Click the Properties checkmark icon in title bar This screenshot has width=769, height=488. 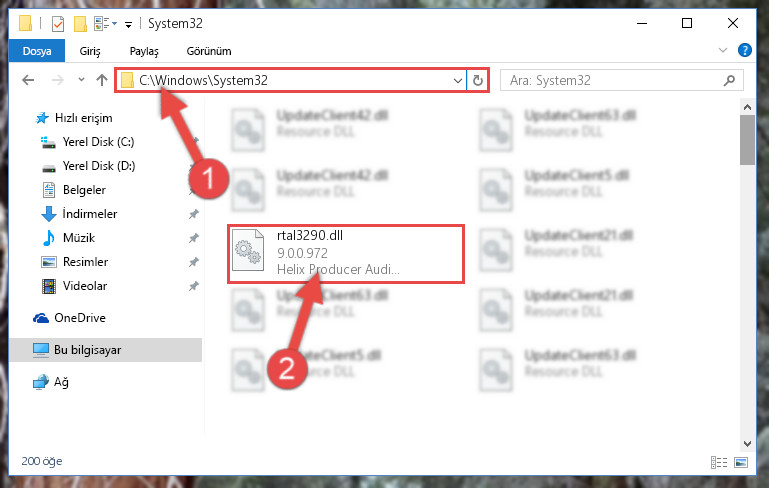[58, 24]
